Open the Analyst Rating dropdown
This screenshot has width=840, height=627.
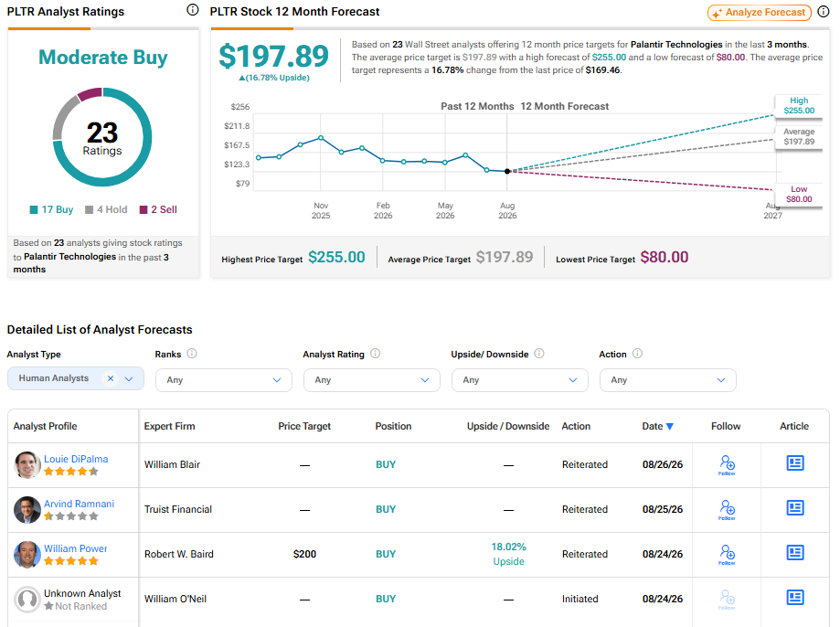tap(372, 380)
